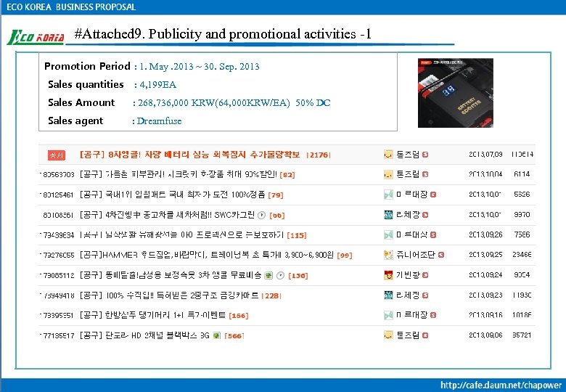Click view count 9370
Image resolution: width=566 pixels, height=392 pixels.
(x=522, y=214)
